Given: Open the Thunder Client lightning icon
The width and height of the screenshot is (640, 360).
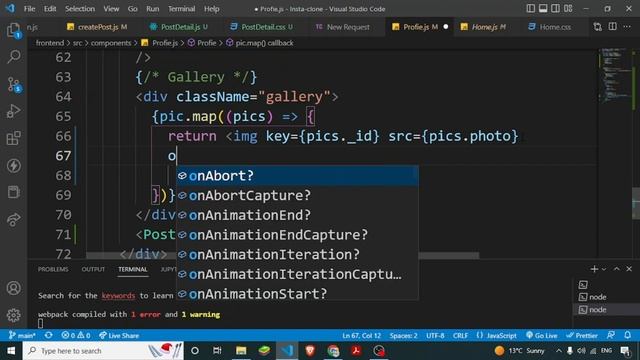Looking at the screenshot, I should point(13,165).
